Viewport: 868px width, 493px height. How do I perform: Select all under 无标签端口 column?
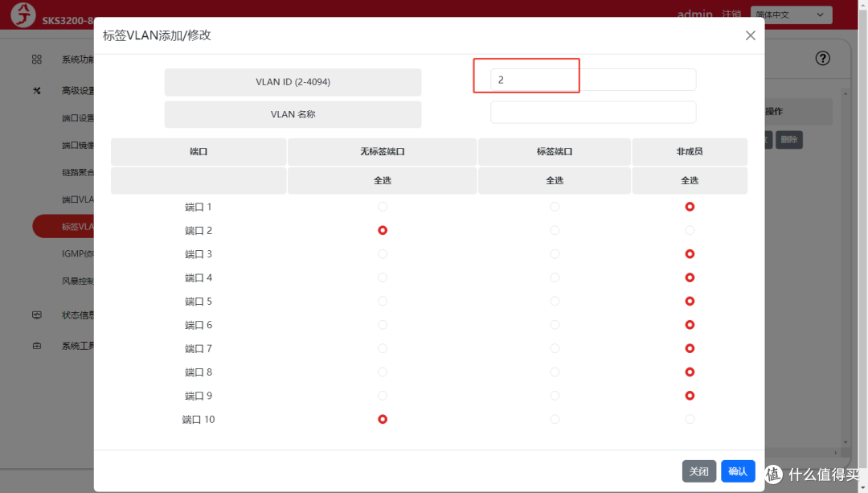[383, 181]
